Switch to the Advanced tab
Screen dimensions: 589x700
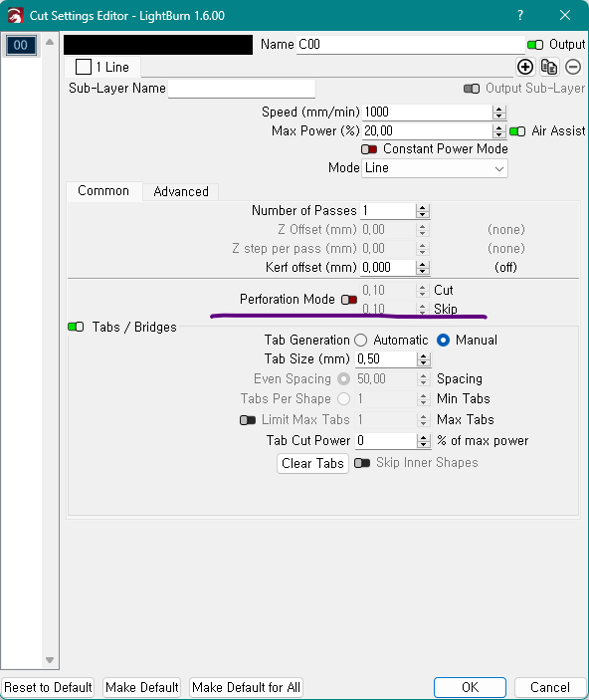(181, 191)
